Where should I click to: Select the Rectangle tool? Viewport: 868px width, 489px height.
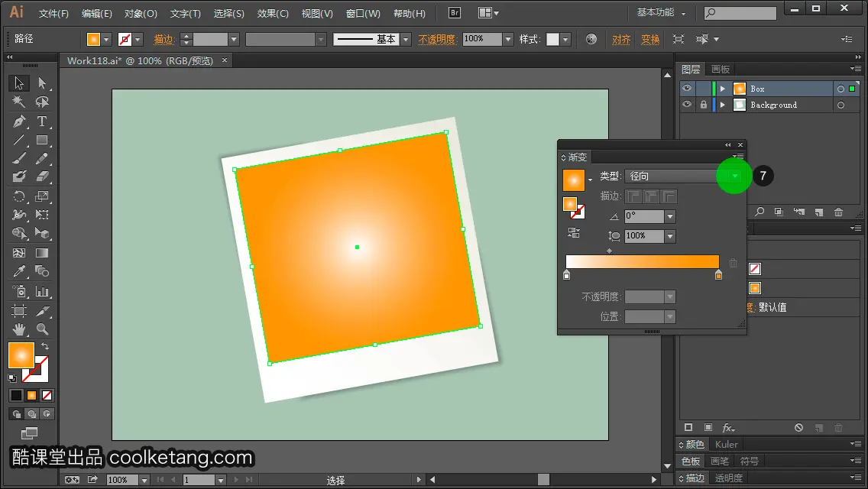pyautogui.click(x=42, y=140)
